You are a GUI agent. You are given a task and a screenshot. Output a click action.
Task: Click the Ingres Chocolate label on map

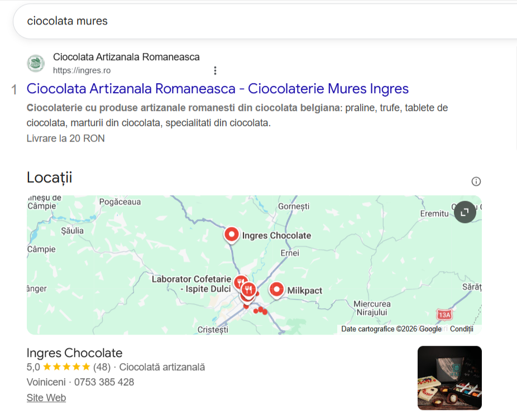[x=276, y=235]
